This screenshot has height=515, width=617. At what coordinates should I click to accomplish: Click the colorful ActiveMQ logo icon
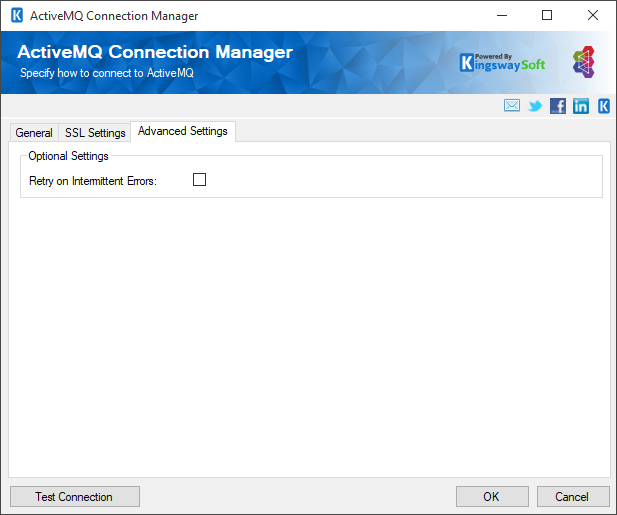click(x=584, y=62)
